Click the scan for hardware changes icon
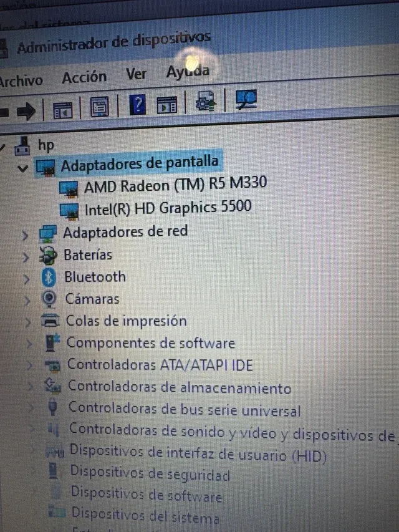The height and width of the screenshot is (532, 399). [246, 99]
